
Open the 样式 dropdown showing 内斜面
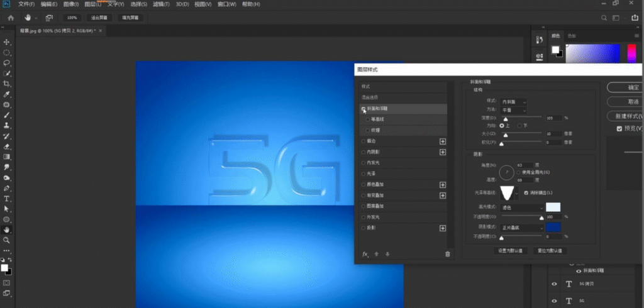(513, 101)
